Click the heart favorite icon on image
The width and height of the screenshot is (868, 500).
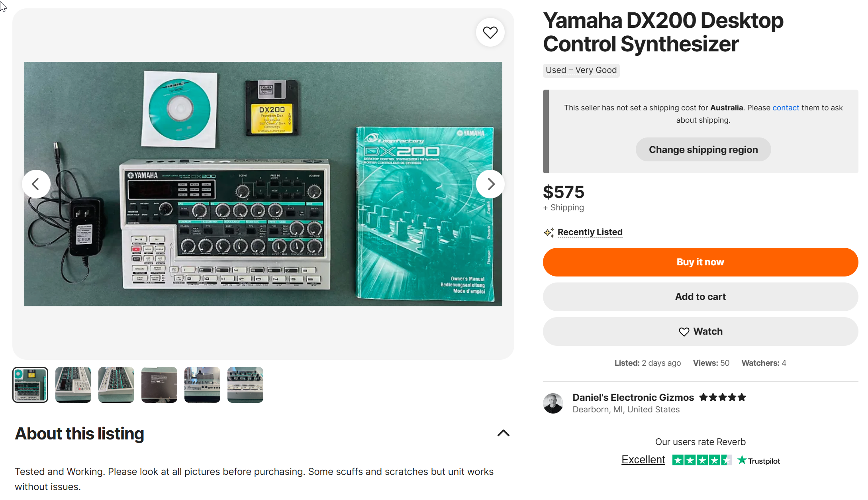tap(490, 32)
